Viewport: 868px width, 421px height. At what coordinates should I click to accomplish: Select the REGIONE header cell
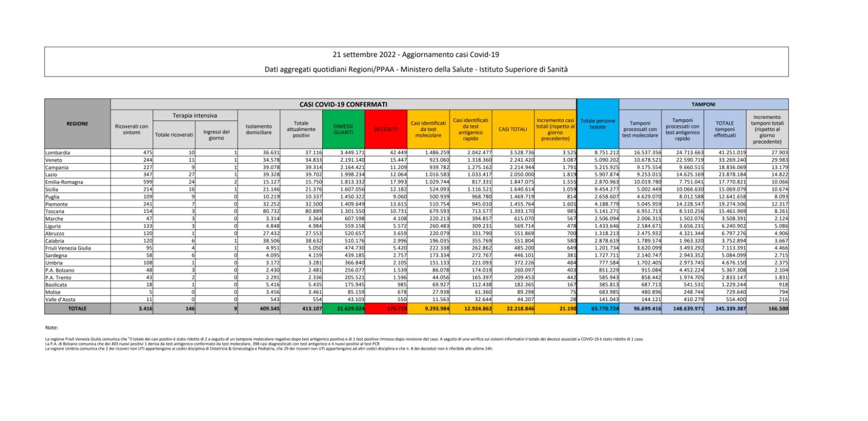tap(77, 124)
